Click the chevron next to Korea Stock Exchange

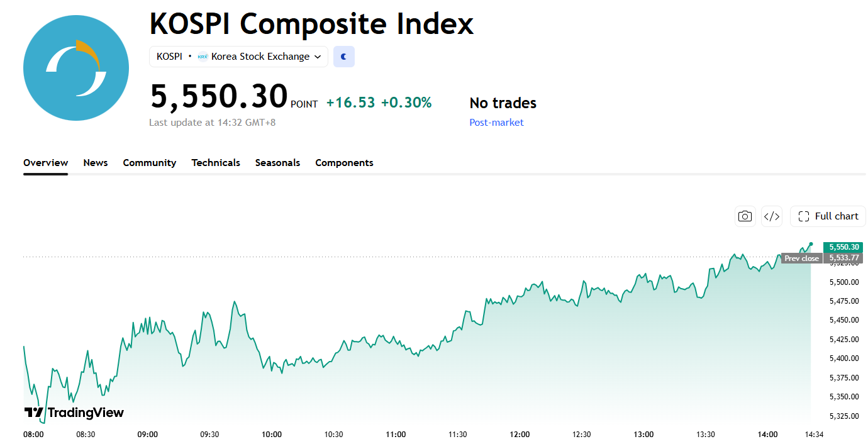pos(318,57)
